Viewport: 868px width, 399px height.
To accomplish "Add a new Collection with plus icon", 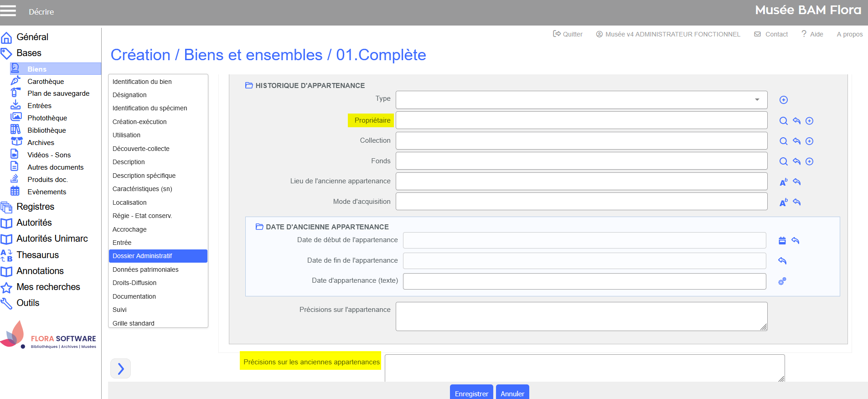I will [810, 141].
